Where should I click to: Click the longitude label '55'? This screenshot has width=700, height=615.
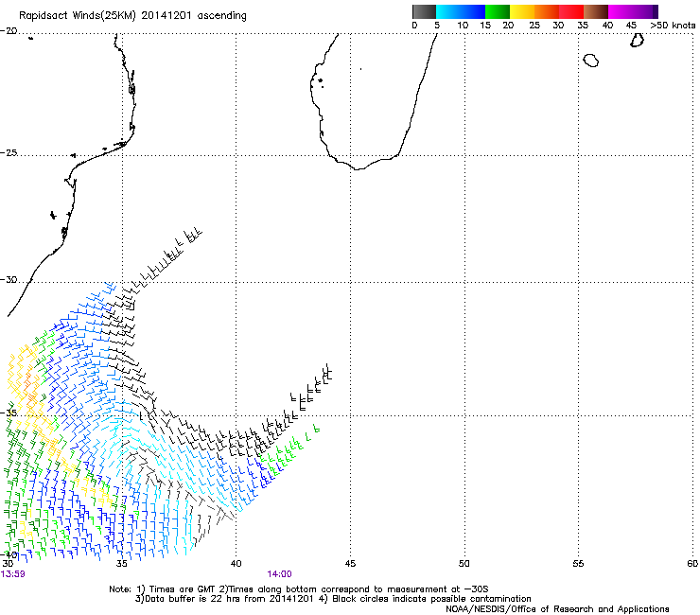click(x=578, y=564)
